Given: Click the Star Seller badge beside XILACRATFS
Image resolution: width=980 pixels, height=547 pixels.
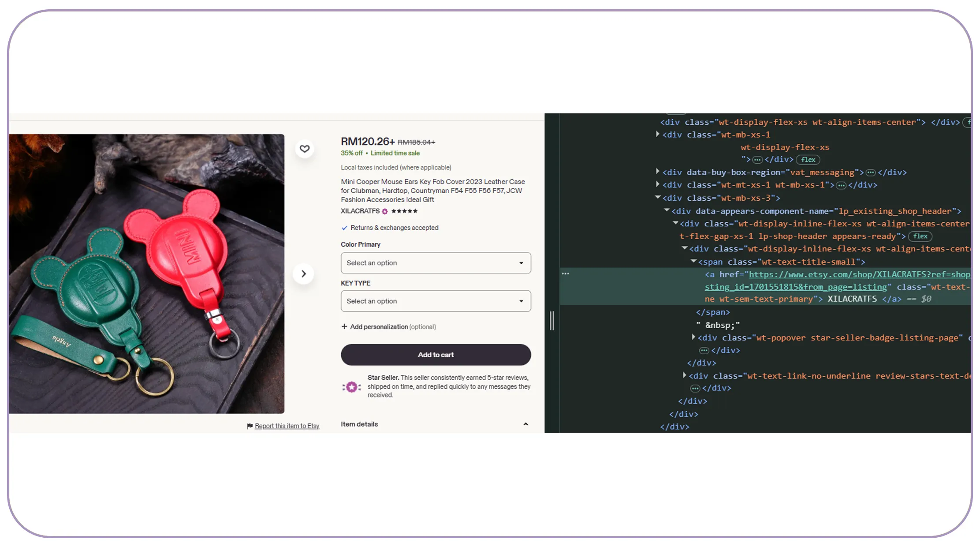Looking at the screenshot, I should coord(385,211).
